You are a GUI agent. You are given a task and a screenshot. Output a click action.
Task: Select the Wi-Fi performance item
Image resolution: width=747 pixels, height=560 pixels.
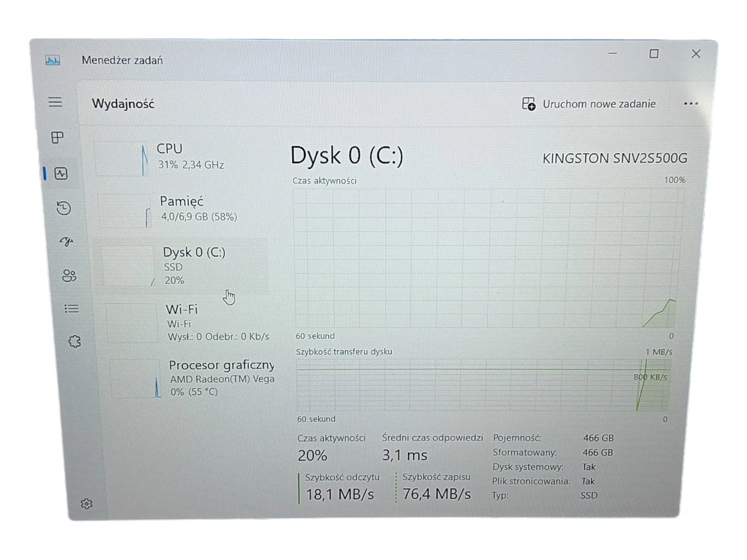tap(189, 322)
